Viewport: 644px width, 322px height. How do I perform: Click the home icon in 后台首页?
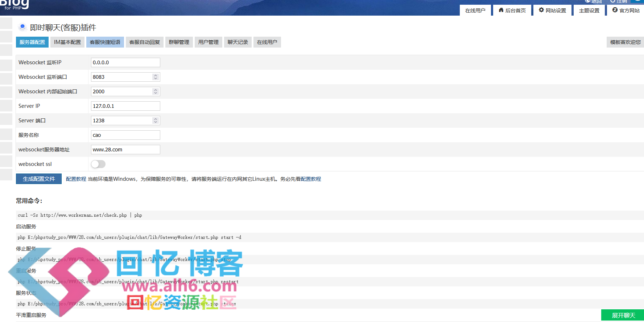pyautogui.click(x=501, y=10)
